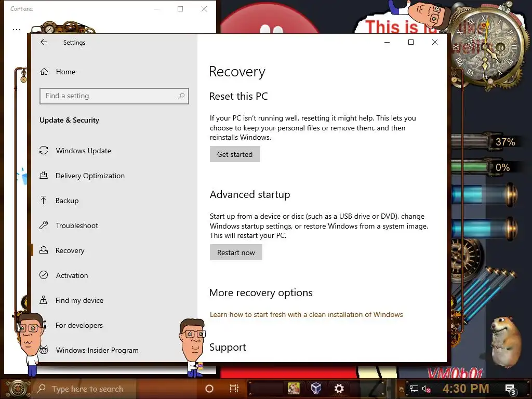Click the Type here to search box
Screen dimensions: 532x399
coord(87,389)
